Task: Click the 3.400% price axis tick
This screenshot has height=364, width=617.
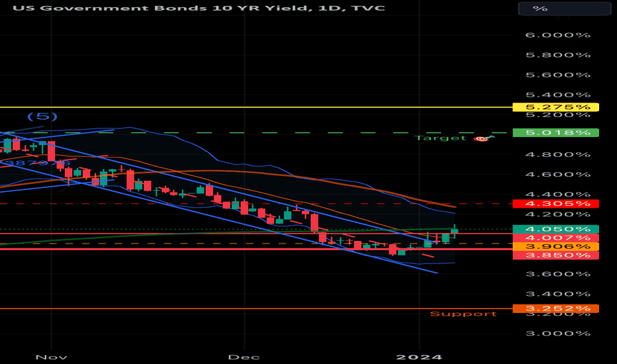Action: tap(558, 294)
